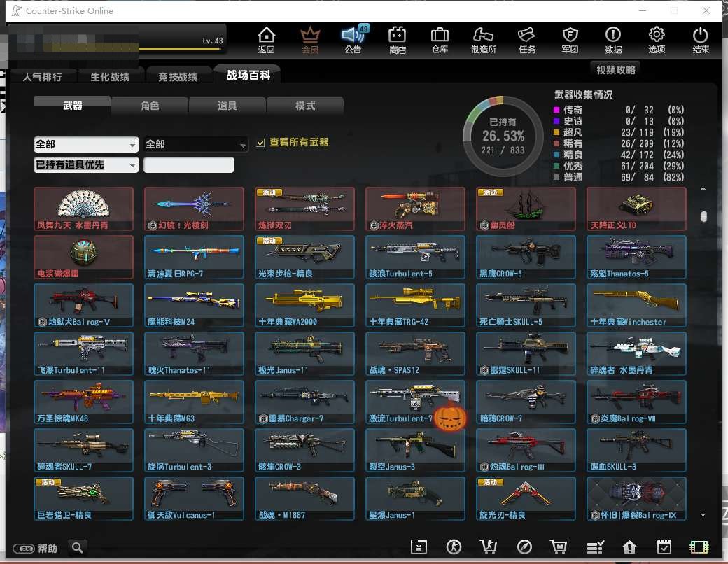Select the 天降正义LTD weapon card
Screen dimensions: 728x564
pos(636,209)
